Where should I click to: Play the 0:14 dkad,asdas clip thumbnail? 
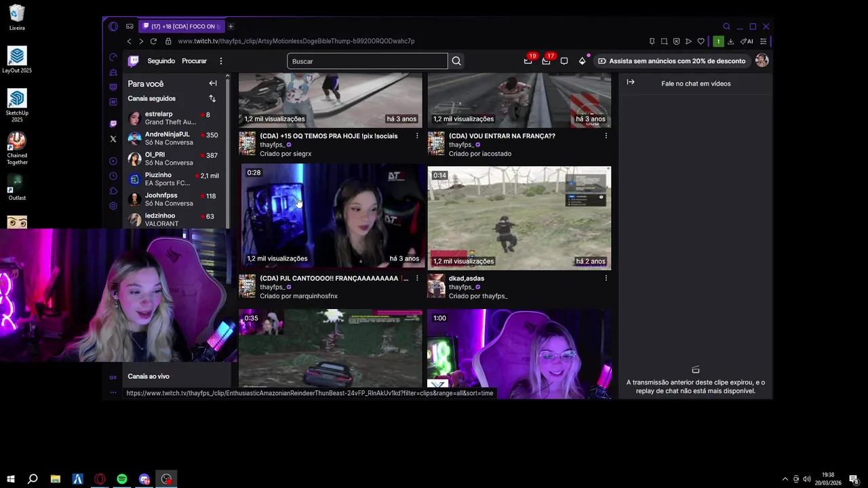click(519, 218)
